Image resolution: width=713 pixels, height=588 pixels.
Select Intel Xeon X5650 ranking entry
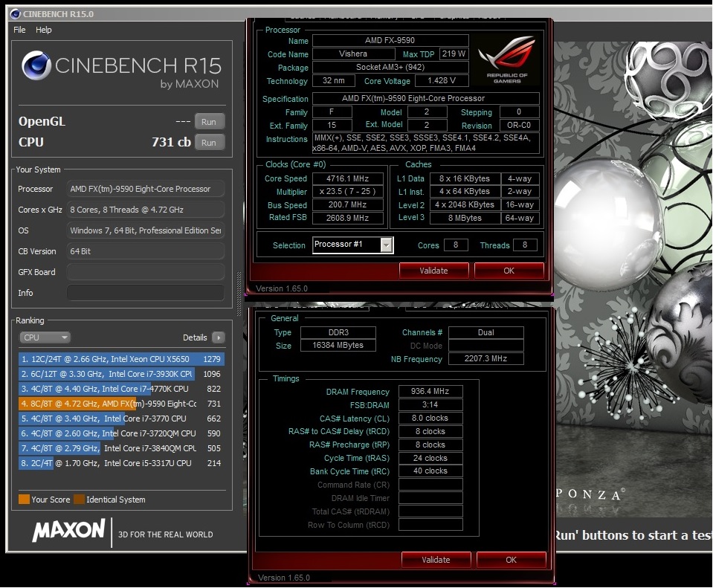[121, 359]
